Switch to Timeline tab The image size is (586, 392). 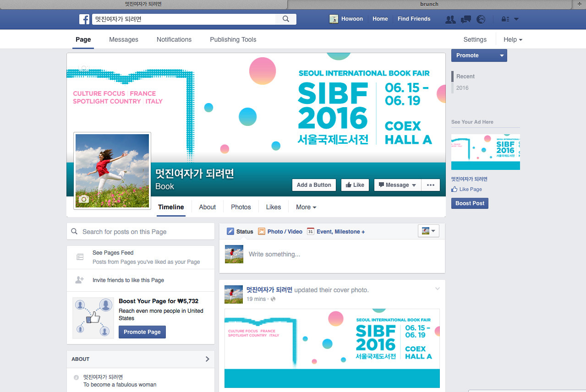[x=171, y=207]
